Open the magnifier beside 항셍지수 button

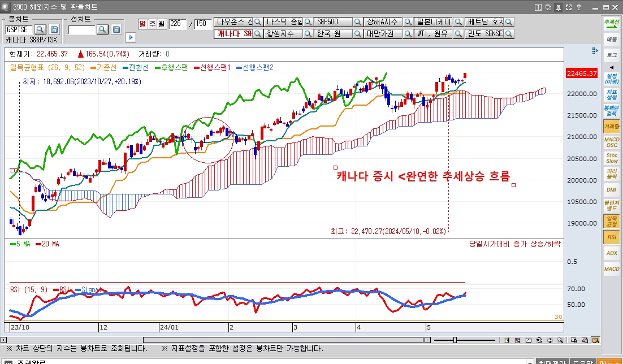pyautogui.click(x=308, y=34)
